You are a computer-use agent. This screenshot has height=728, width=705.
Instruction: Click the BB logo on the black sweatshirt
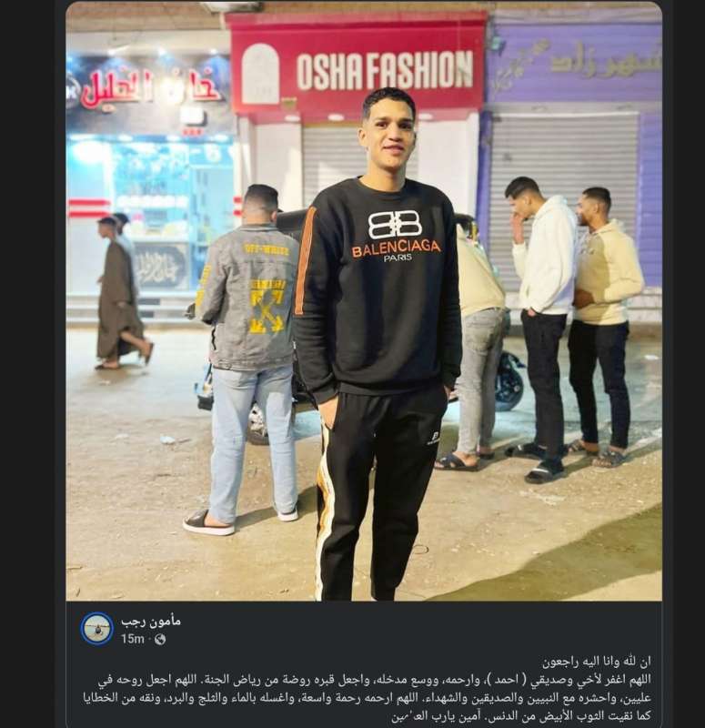tap(395, 225)
